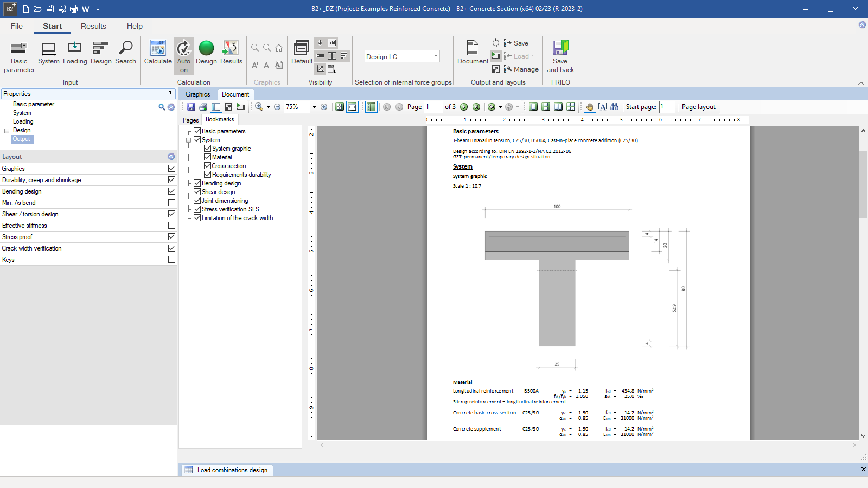Save the document using the floppy disk icon
This screenshot has height=488, width=868.
(191, 107)
